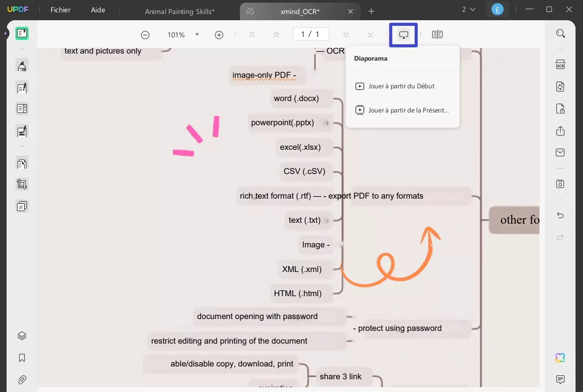This screenshot has width=583, height=392.
Task: Enter Edit PDF mode from the left sidebar
Action: [22, 87]
